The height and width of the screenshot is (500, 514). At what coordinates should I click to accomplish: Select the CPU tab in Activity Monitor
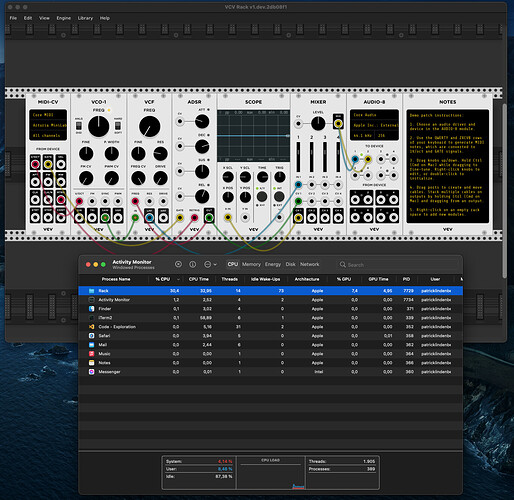click(x=233, y=264)
